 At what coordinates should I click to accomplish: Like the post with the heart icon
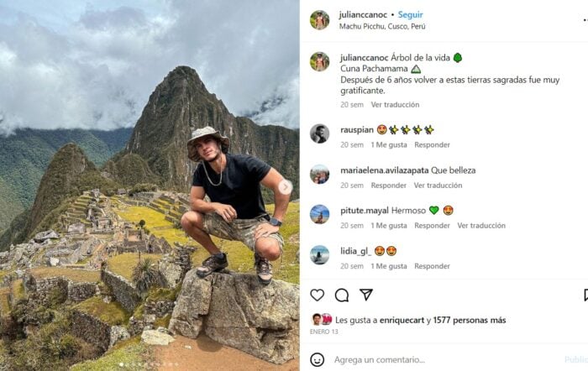(318, 295)
